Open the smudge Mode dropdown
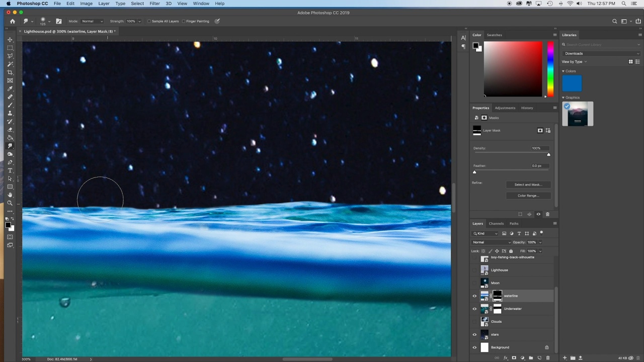 click(92, 21)
